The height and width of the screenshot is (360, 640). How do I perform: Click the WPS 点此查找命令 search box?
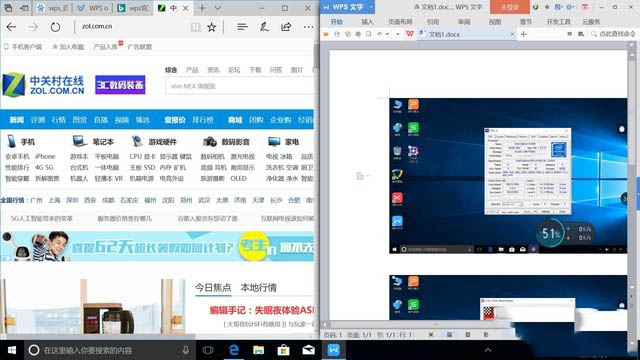[x=613, y=35]
